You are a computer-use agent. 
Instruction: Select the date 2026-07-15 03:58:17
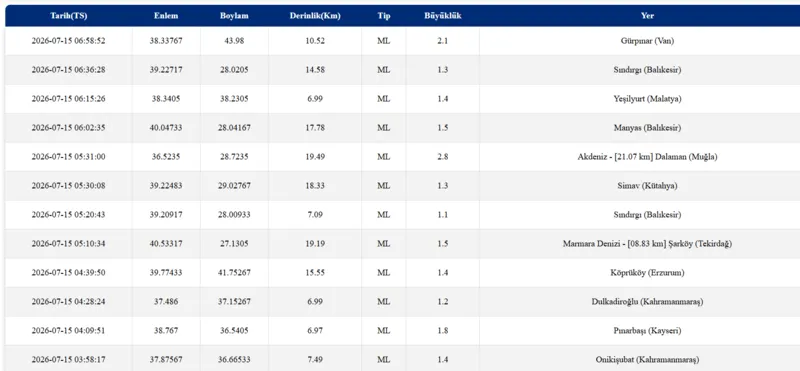click(68, 360)
